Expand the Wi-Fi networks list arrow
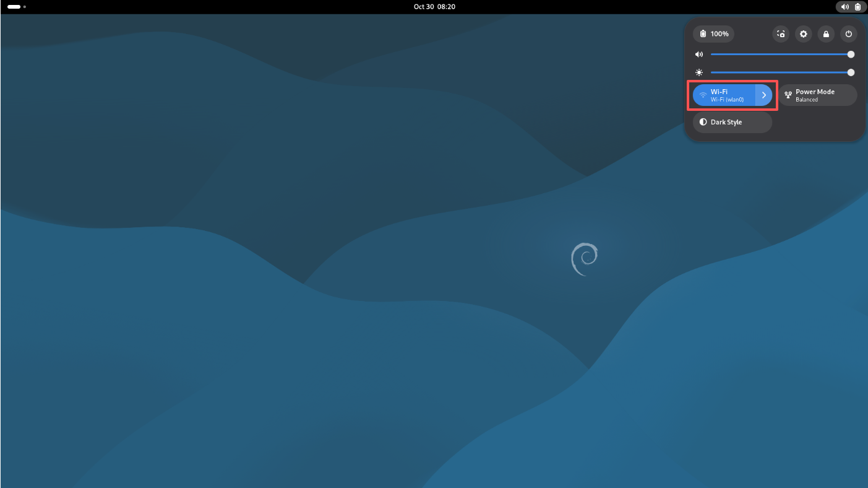 764,95
